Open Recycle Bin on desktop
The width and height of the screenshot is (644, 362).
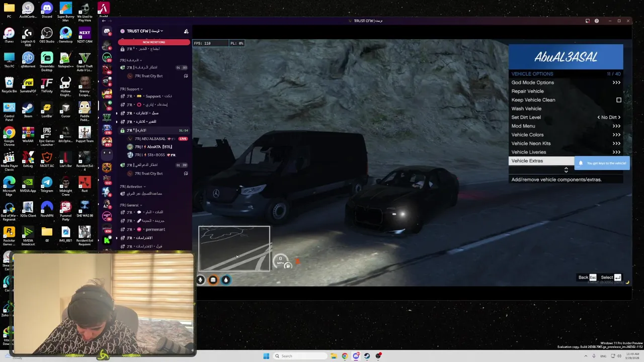click(9, 85)
